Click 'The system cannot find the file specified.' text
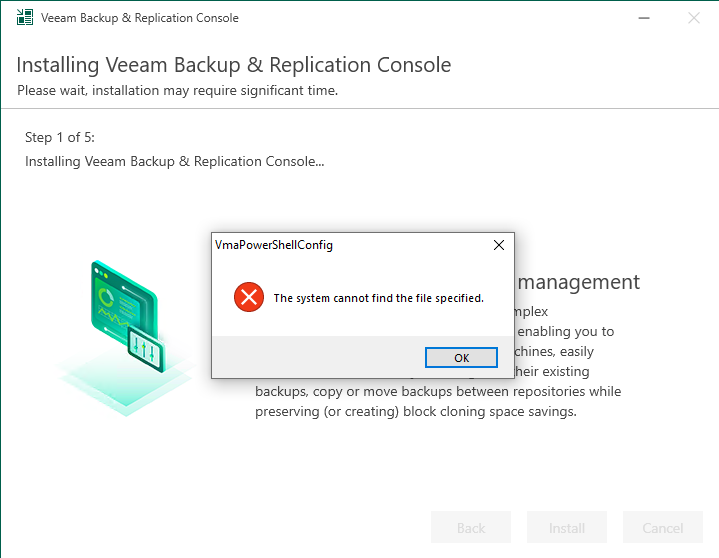Image resolution: width=719 pixels, height=558 pixels. click(x=379, y=298)
